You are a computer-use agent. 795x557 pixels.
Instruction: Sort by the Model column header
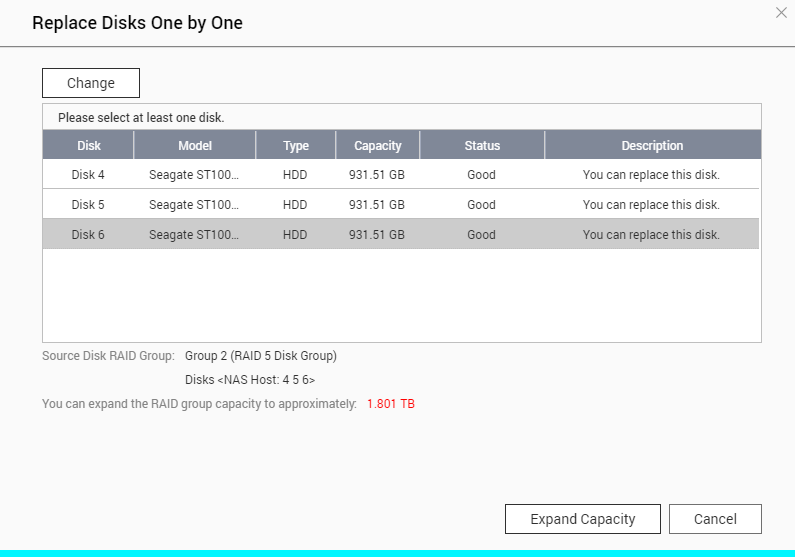click(195, 145)
